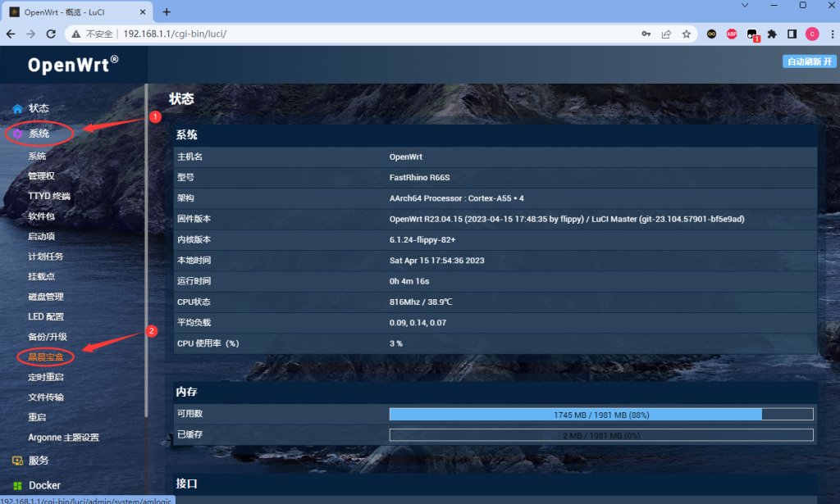
Task: Open a new browser tab
Action: [x=167, y=11]
